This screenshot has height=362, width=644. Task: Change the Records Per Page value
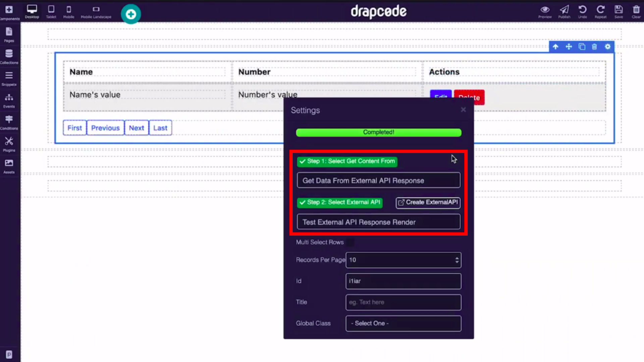click(x=403, y=260)
